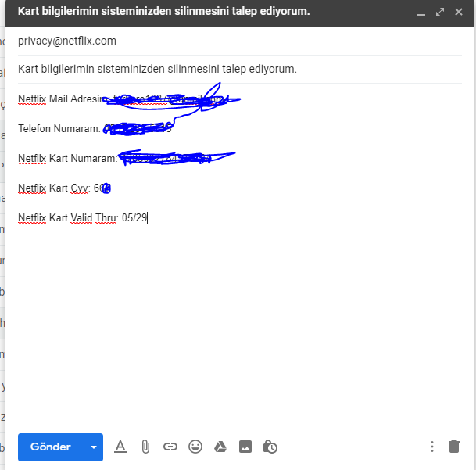Click the Netflix Kart Cvv line

pyautogui.click(x=65, y=188)
